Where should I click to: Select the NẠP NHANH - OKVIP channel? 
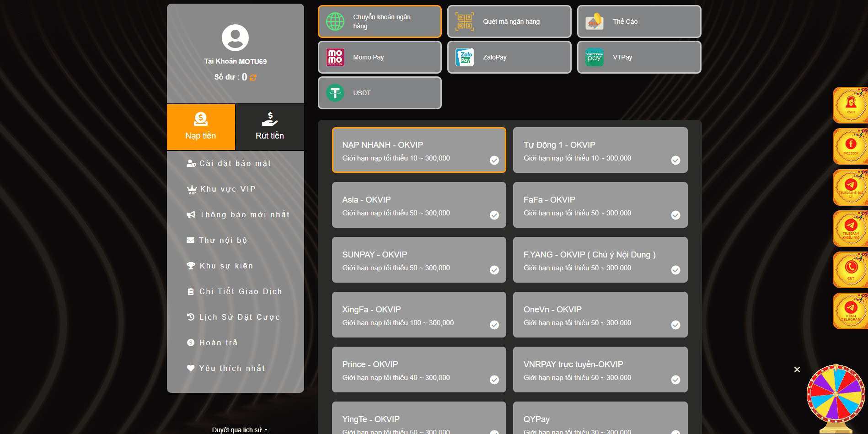coord(419,150)
